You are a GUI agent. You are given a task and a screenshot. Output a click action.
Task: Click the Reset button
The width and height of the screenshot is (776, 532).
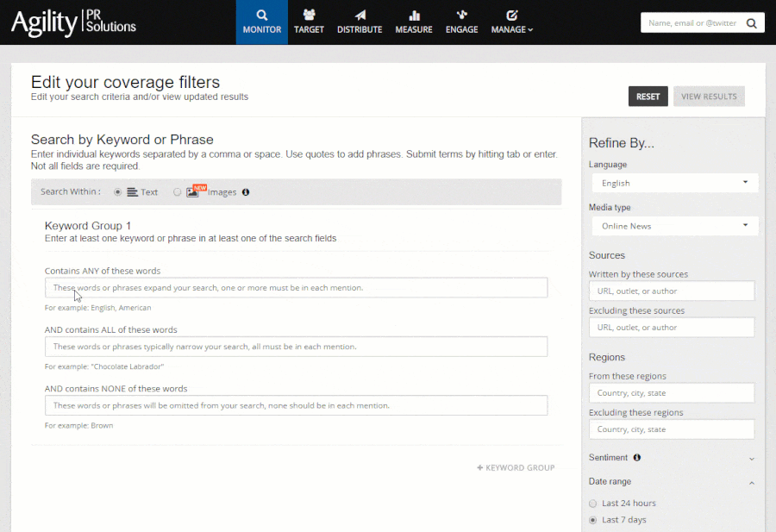click(x=648, y=97)
